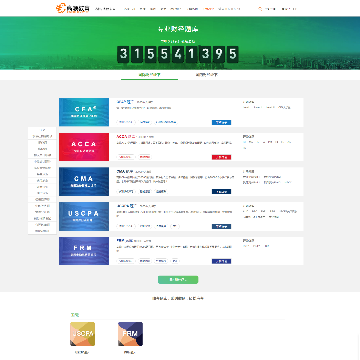Screen dimensions: 360x360
Task: Click the ACCA course title link
Action: point(126,136)
